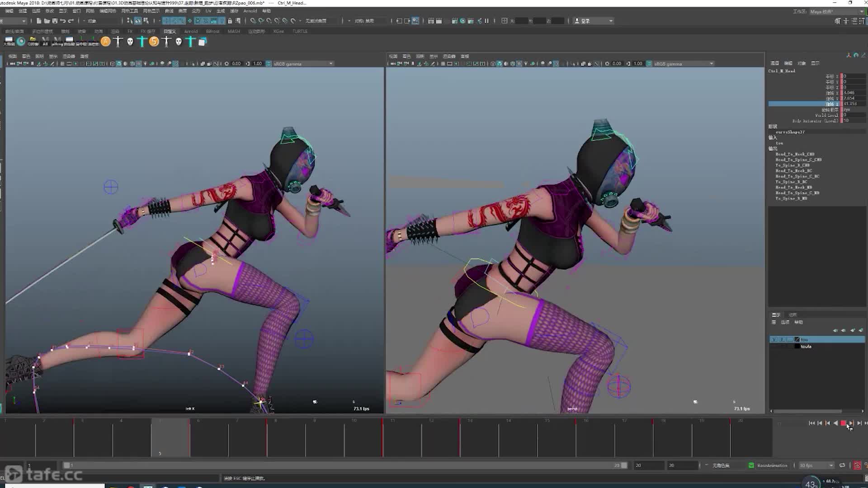Toggle color management in the right viewport
The image size is (868, 488).
(650, 64)
